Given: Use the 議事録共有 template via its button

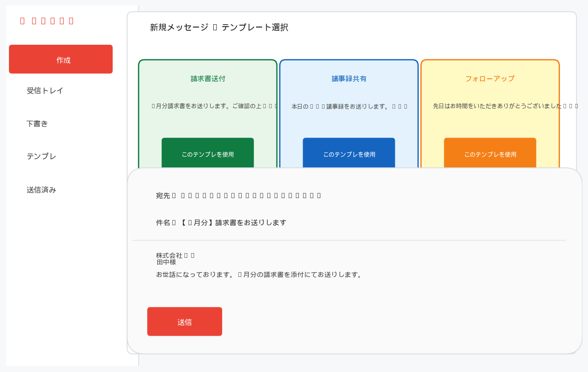Looking at the screenshot, I should [349, 154].
